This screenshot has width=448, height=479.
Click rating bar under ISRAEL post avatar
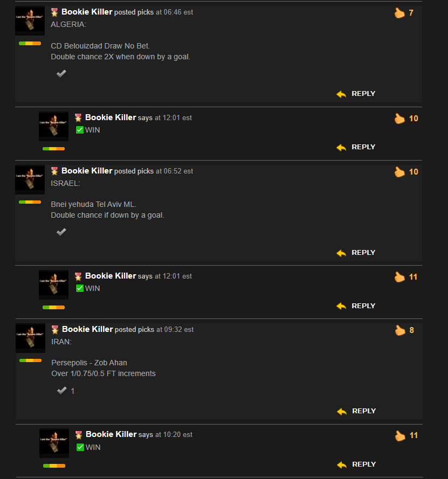[x=30, y=202]
